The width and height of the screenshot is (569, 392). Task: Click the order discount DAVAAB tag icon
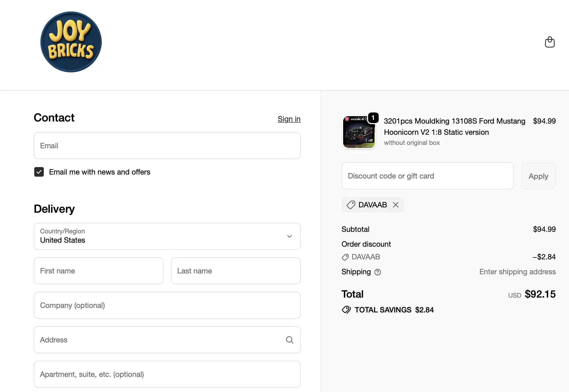pos(345,257)
